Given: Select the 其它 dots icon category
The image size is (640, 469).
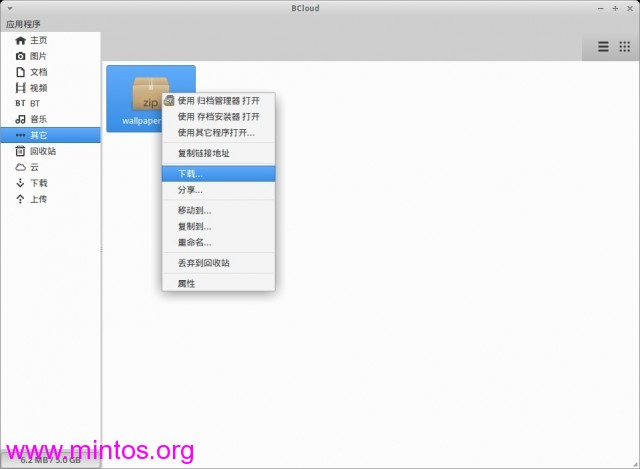Looking at the screenshot, I should tap(20, 135).
